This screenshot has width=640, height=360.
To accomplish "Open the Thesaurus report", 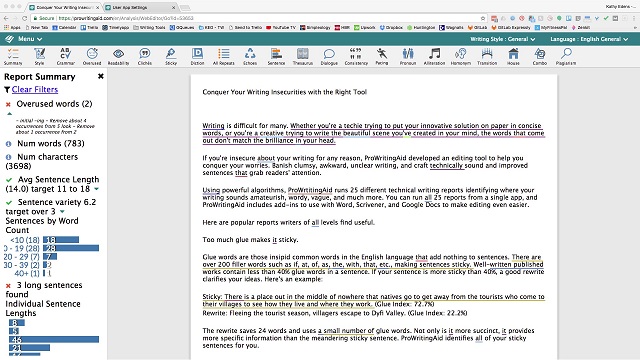I will (x=302, y=56).
